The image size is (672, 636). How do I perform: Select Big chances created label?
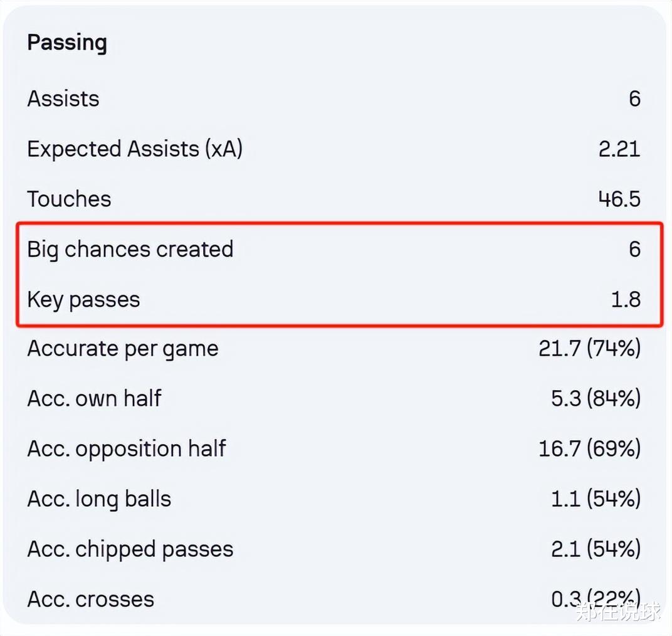[x=130, y=250]
